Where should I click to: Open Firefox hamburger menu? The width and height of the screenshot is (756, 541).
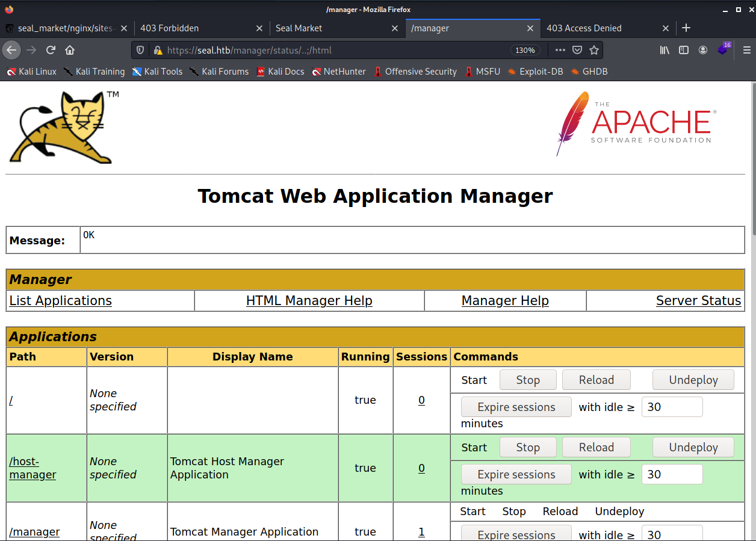[x=746, y=50]
